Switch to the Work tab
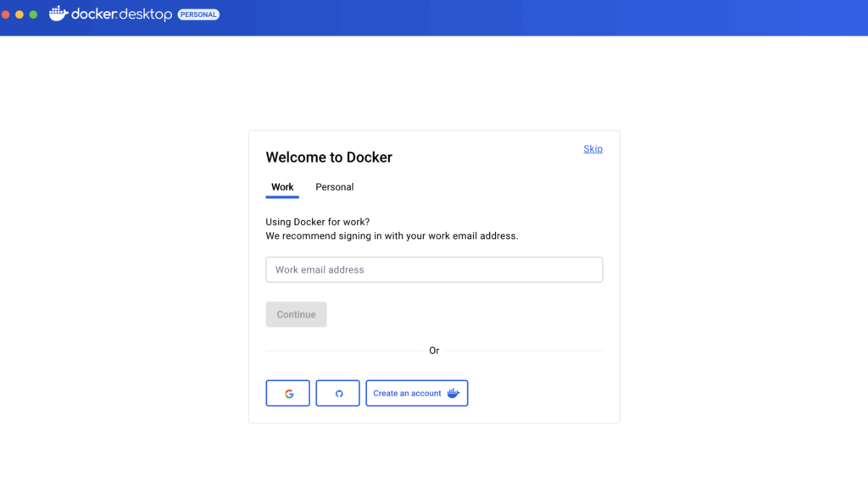868x481 pixels. pos(282,187)
